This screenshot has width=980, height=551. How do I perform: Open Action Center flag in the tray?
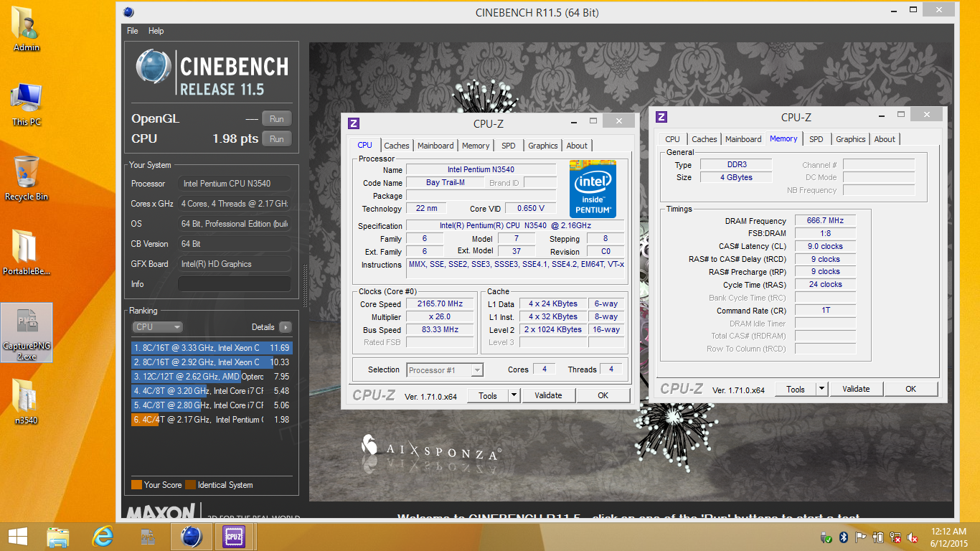861,537
